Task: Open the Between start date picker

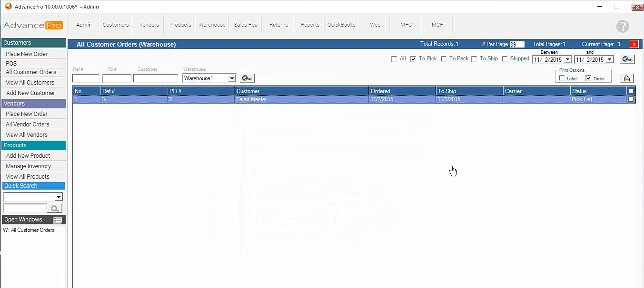Action: [x=567, y=60]
